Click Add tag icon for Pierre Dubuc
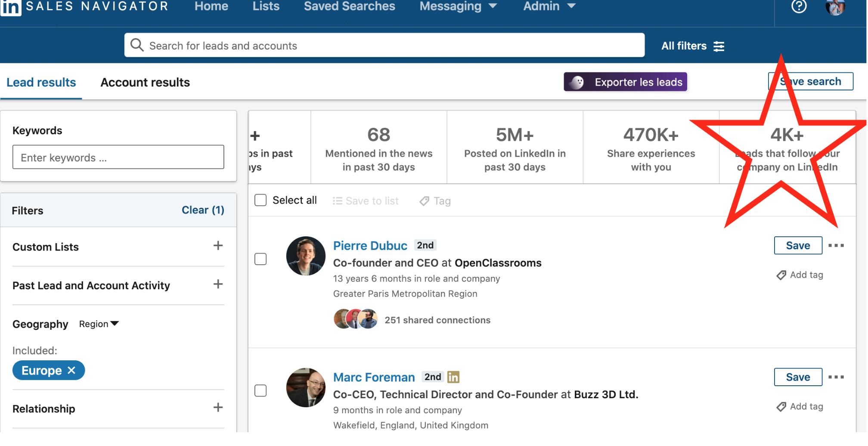The height and width of the screenshot is (446, 868). [x=781, y=275]
